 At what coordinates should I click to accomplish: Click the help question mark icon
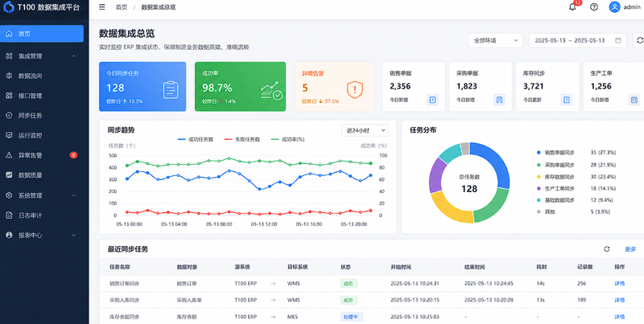coord(594,7)
